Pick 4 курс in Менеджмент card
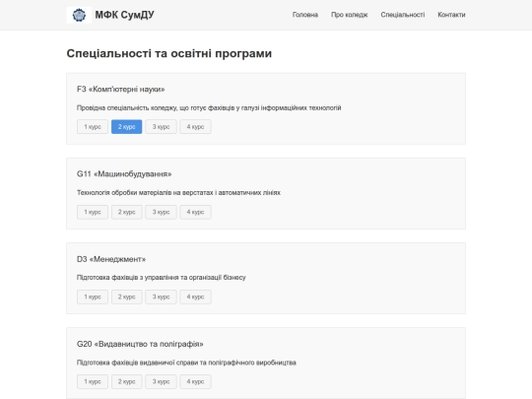 tap(195, 297)
